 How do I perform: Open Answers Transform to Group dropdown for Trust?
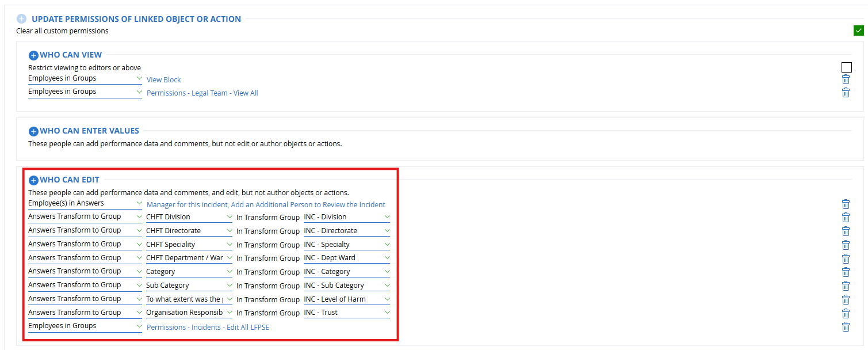click(x=85, y=313)
